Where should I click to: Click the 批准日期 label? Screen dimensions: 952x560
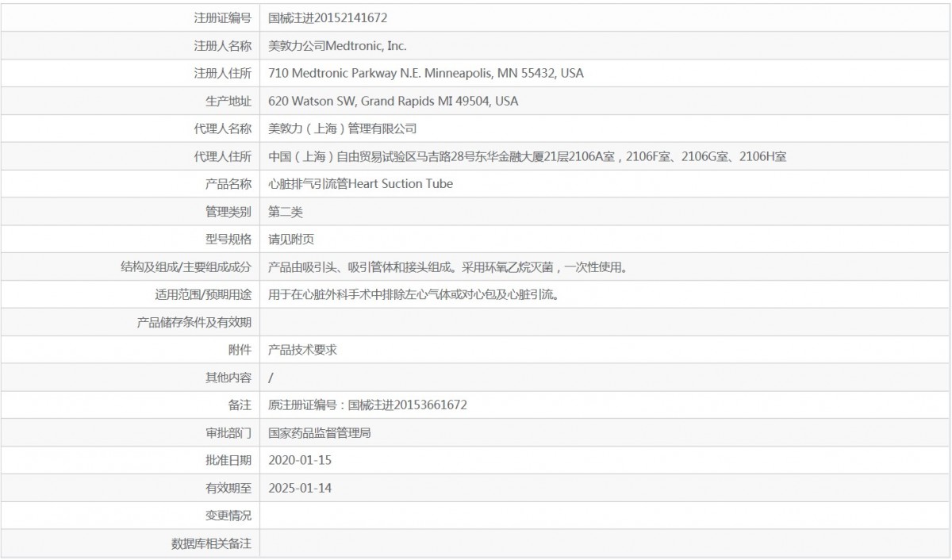228,460
